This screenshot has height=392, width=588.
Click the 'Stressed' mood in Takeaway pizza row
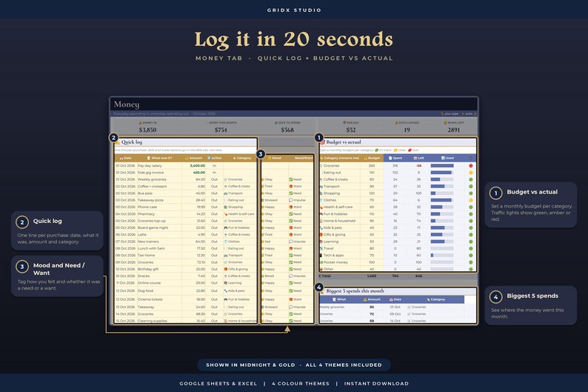pyautogui.click(x=271, y=200)
